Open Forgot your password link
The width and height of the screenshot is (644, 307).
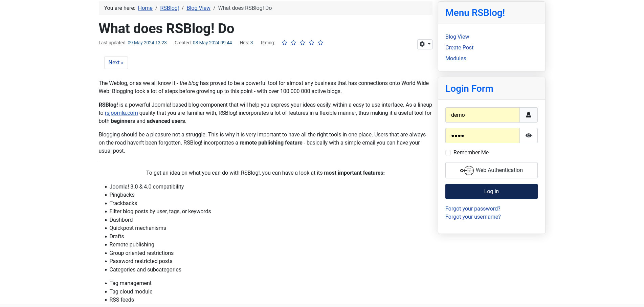click(473, 209)
